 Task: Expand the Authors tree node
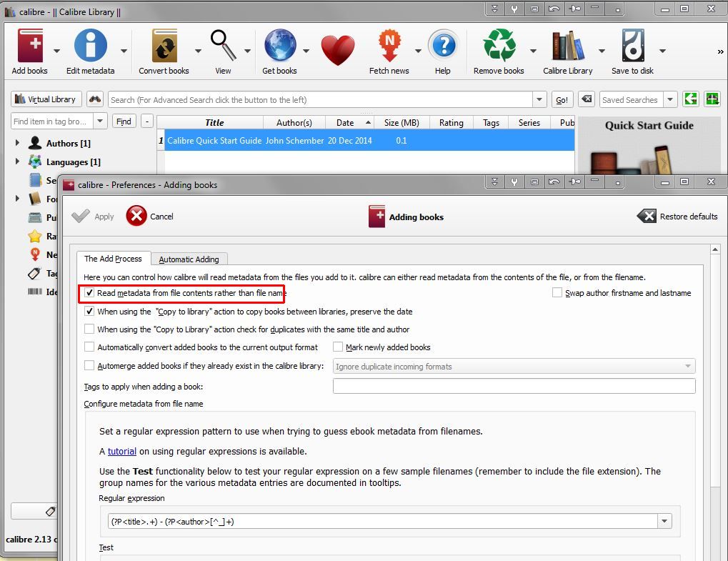[17, 143]
